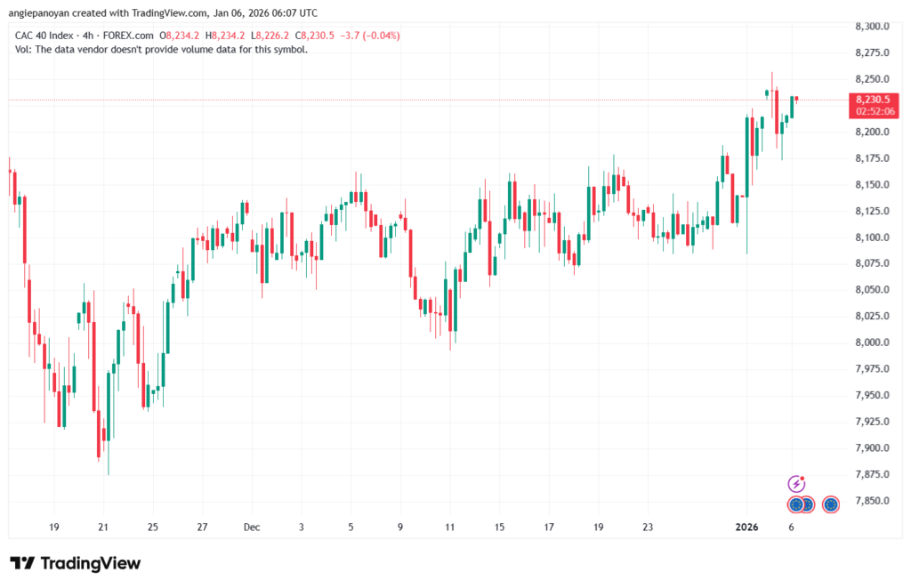Click the 02:52:06 candle countdown timer
Viewport: 911px width, 588px height.
(x=874, y=112)
